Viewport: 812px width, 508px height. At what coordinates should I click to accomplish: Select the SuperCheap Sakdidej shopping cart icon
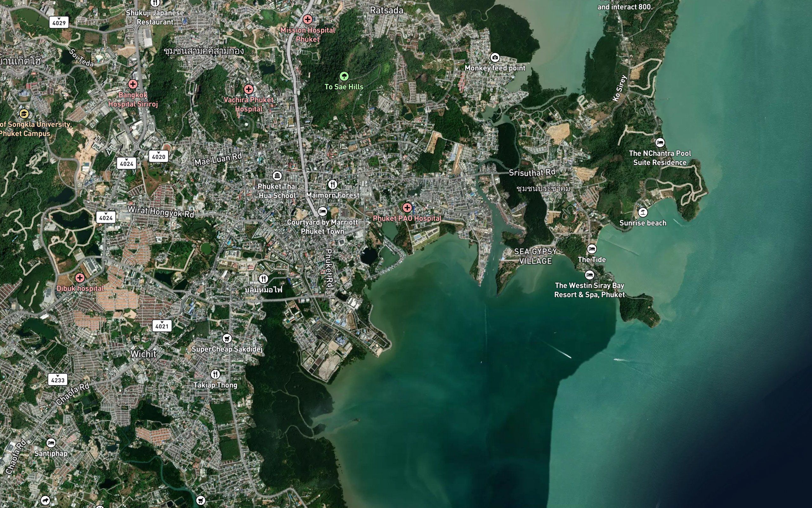(x=227, y=338)
